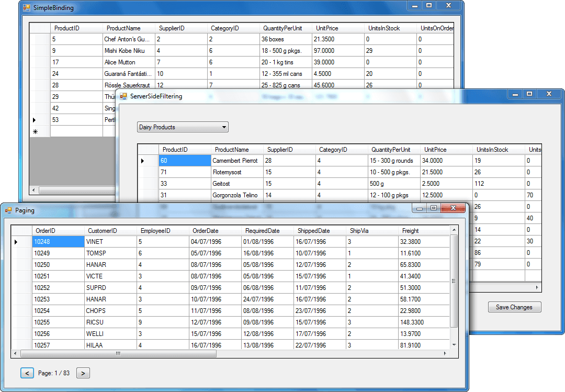This screenshot has width=565, height=392.
Task: Click Paging grid vertical scrollbar thumb
Action: click(x=454, y=281)
